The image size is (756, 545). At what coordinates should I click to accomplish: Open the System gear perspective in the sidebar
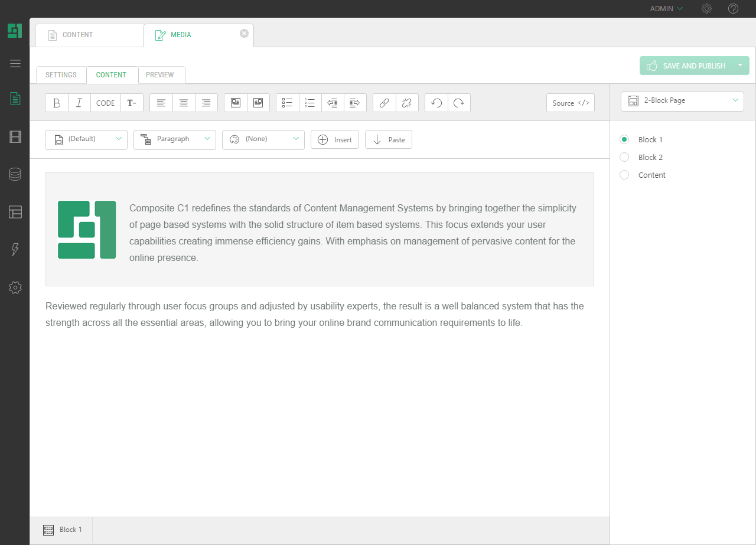tap(15, 288)
